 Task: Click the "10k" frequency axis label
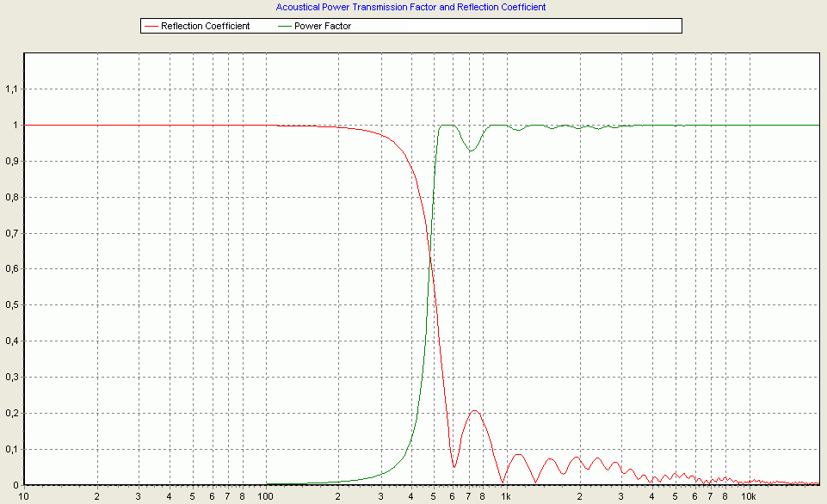click(749, 496)
